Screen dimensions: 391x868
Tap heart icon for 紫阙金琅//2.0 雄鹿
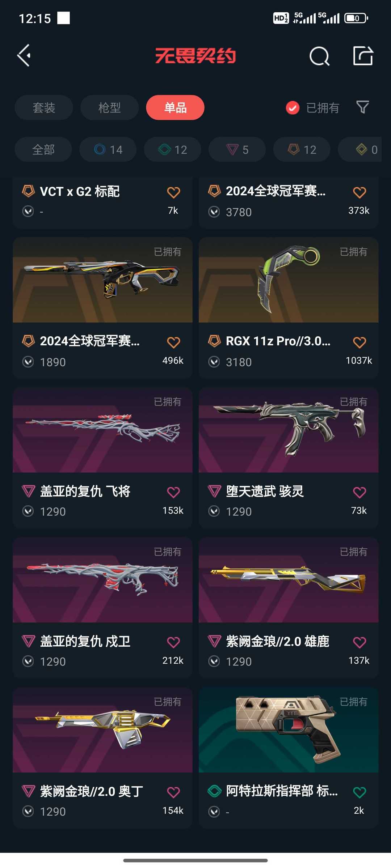point(359,642)
